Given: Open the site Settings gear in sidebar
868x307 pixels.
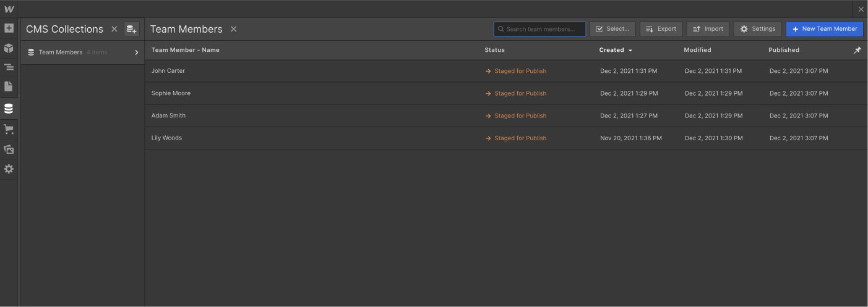Looking at the screenshot, I should pos(9,169).
